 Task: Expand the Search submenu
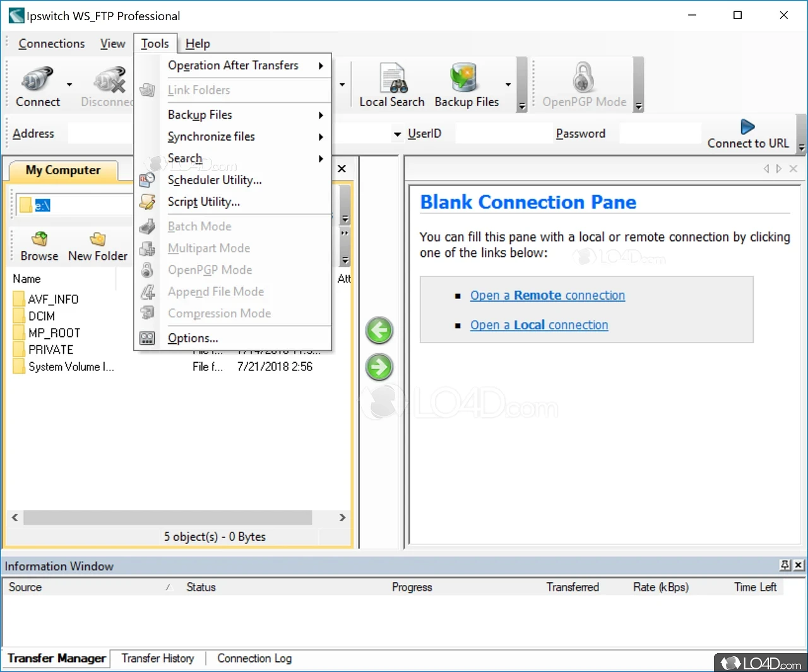click(321, 159)
